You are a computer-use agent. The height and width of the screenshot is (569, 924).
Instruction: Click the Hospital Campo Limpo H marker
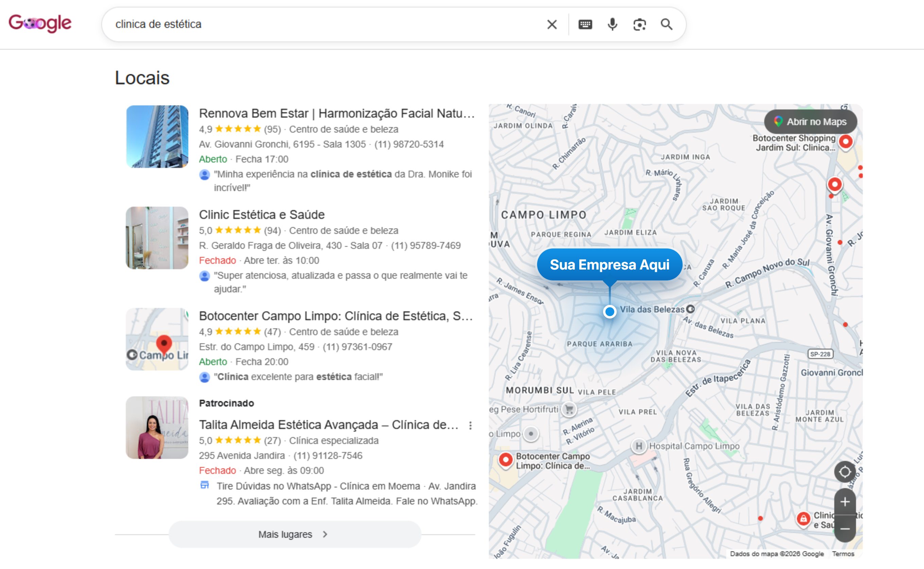(x=638, y=446)
